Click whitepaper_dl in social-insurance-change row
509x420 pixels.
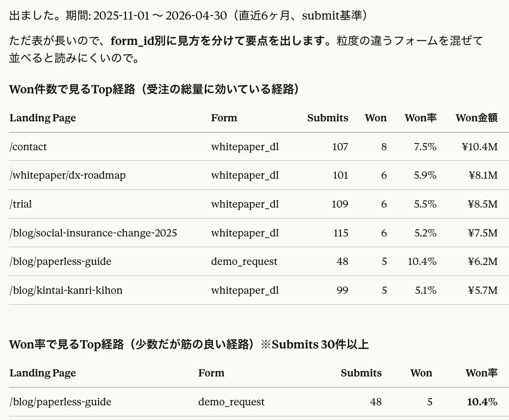[245, 233]
